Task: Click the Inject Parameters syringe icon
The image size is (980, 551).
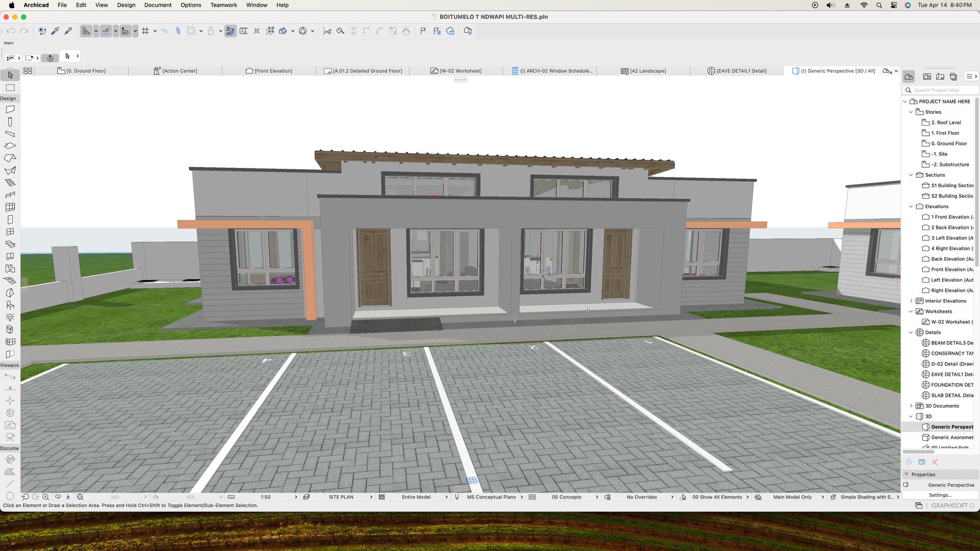Action: 68,31
